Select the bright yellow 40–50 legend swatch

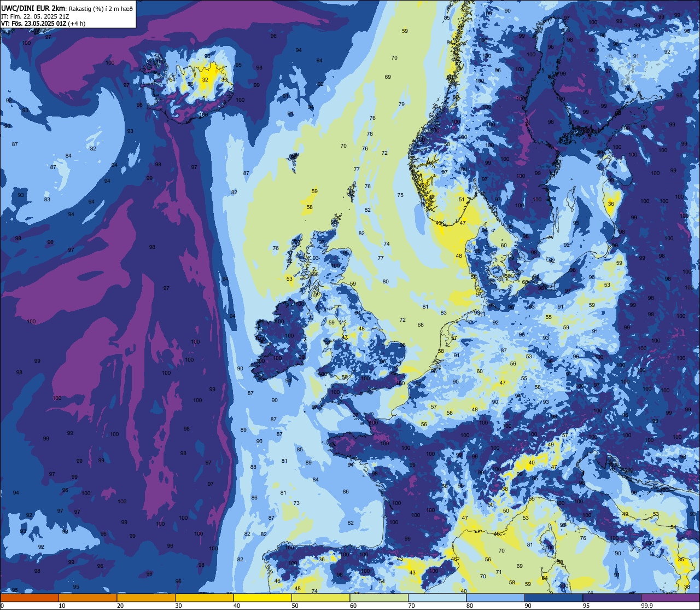pyautogui.click(x=262, y=597)
